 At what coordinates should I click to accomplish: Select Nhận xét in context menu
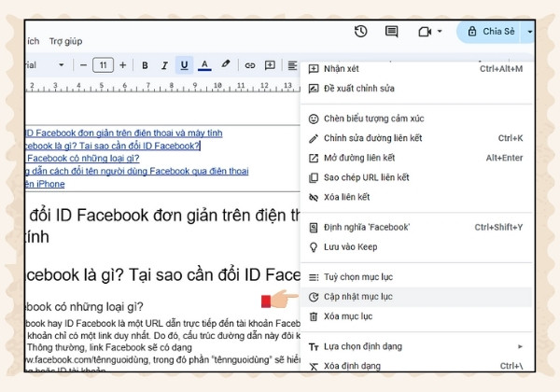415,68
